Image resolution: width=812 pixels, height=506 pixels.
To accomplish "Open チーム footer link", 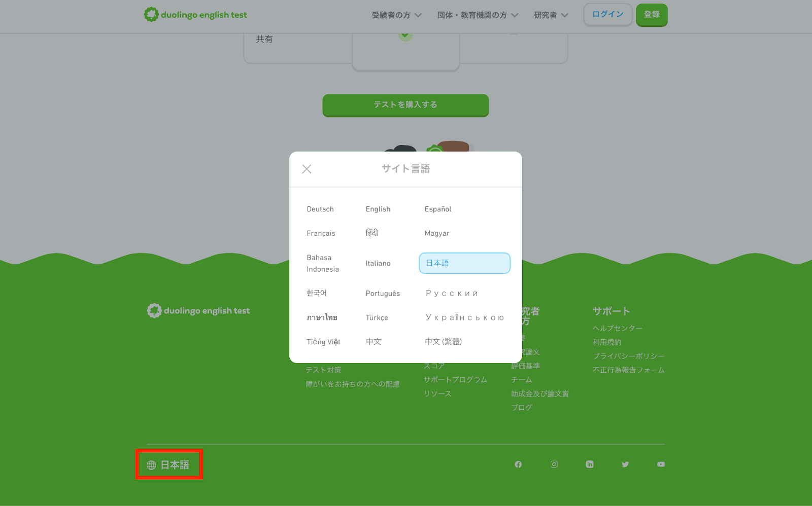I will coord(522,379).
